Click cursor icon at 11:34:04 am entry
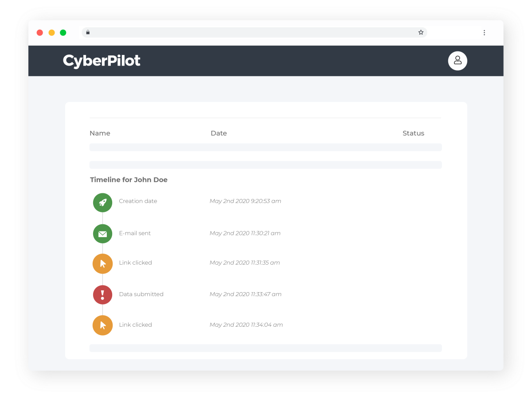Viewport: 532px width, 395px height. 102,325
